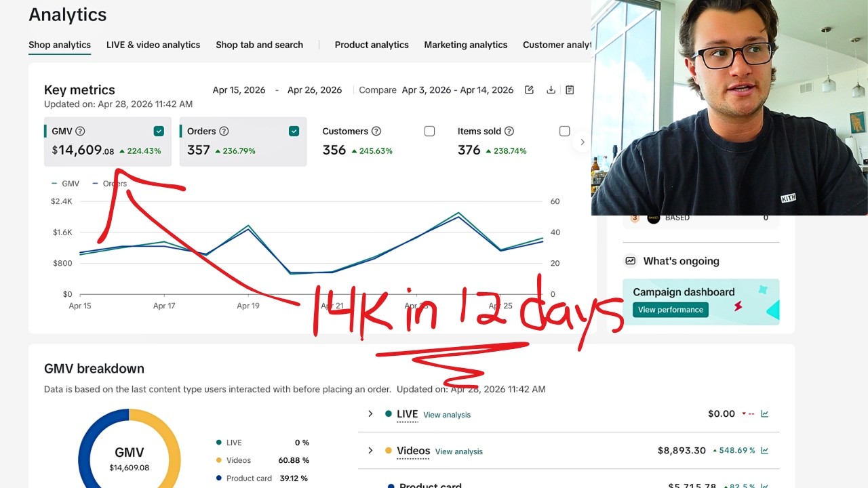This screenshot has height=488, width=868.
Task: Click the Key metrics heading
Action: click(79, 89)
